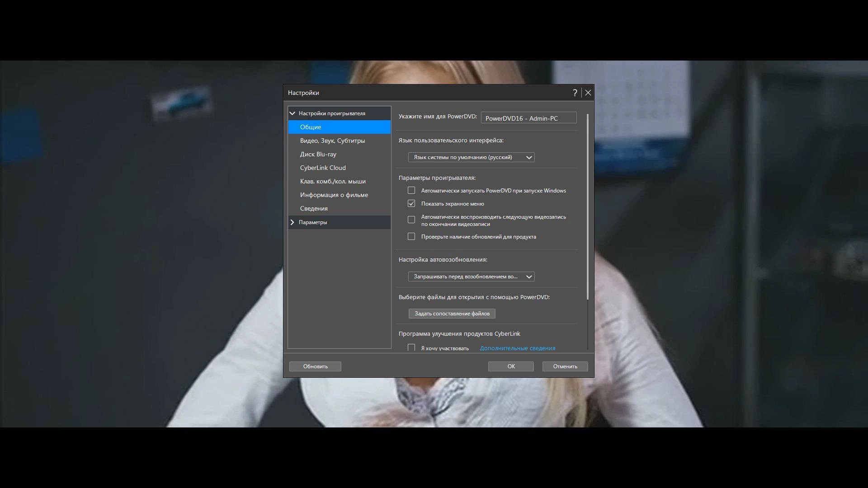This screenshot has width=868, height=488.
Task: Enable auto-play next video checkbox
Action: point(411,220)
